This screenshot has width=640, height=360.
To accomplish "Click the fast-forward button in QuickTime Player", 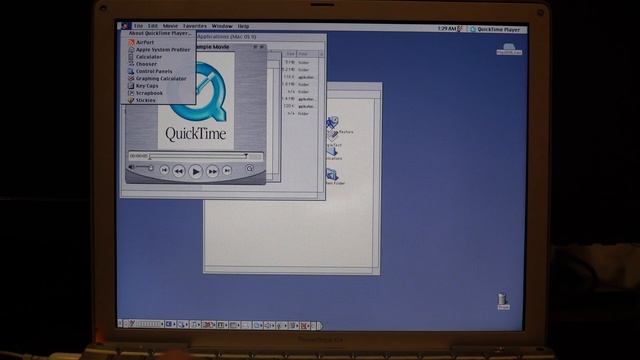I will pyautogui.click(x=212, y=171).
